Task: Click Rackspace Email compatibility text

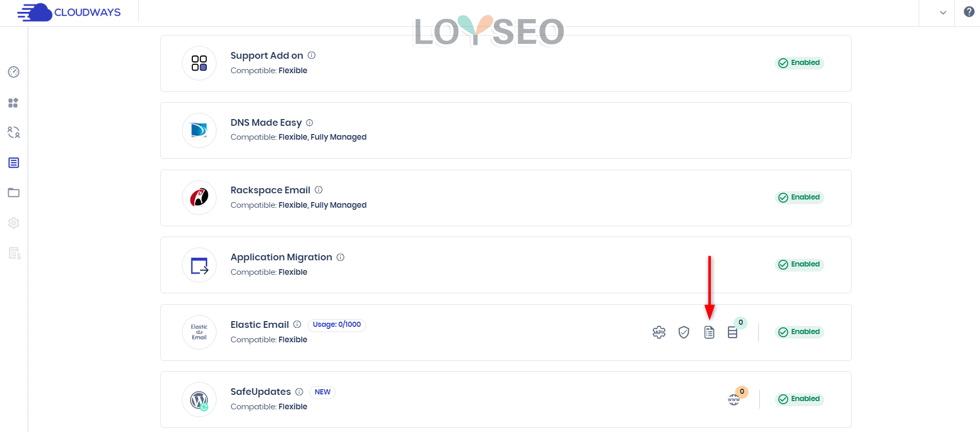Action: point(298,205)
